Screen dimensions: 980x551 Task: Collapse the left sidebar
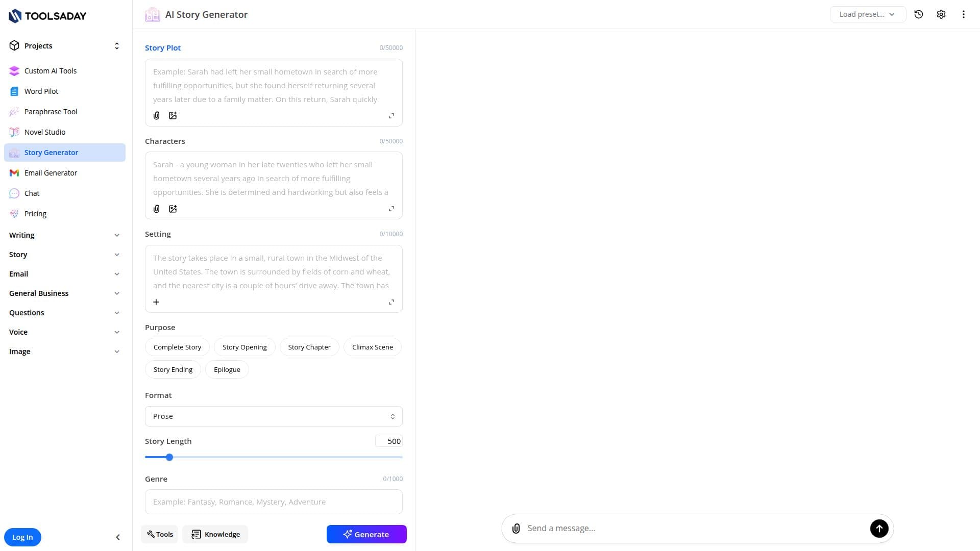coord(118,537)
